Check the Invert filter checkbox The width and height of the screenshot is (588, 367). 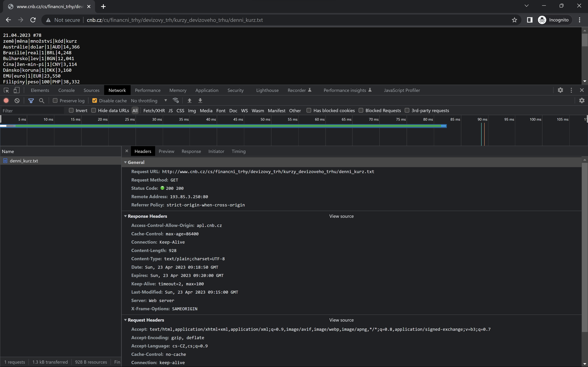click(x=71, y=110)
